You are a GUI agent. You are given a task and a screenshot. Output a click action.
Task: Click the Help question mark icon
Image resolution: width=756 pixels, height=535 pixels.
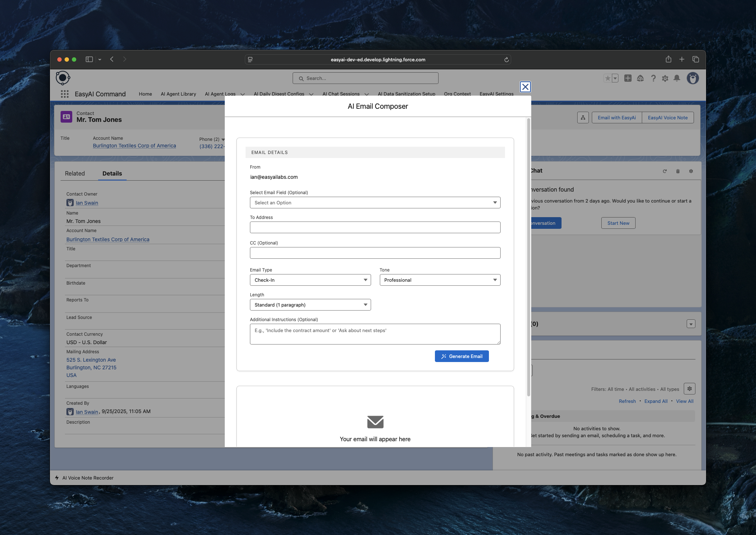653,78
